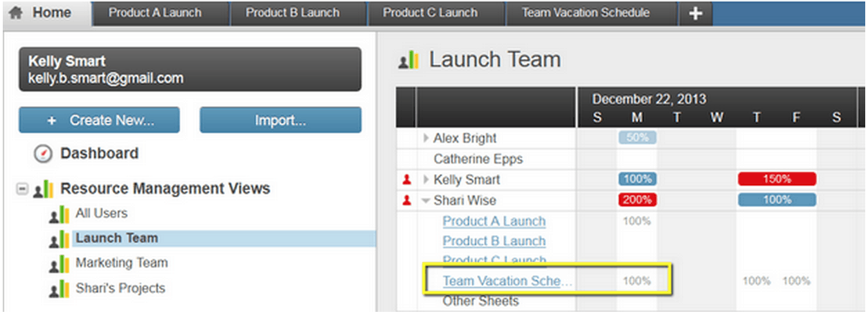Click Kelly Smart's red 150% allocation bar
Image resolution: width=868 pixels, height=316 pixels.
pos(777,179)
